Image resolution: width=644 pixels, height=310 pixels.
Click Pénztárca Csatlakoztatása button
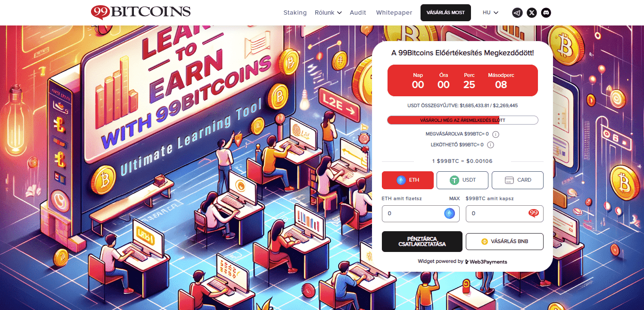point(422,242)
